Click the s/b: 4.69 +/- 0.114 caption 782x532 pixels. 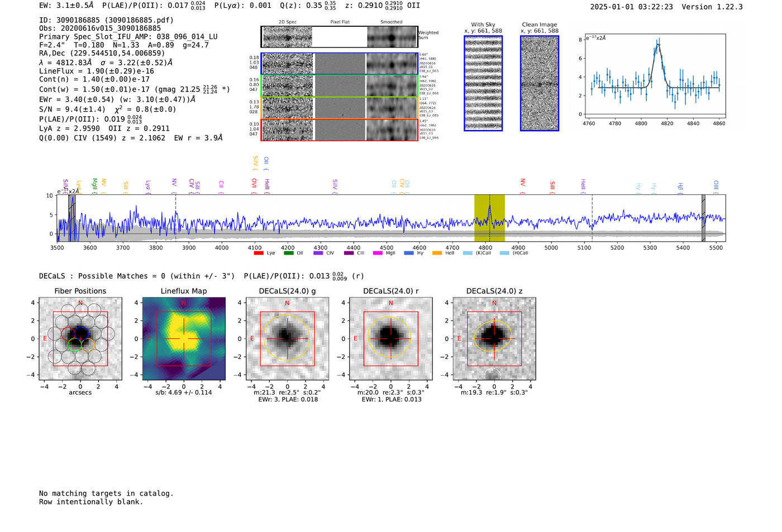click(184, 392)
